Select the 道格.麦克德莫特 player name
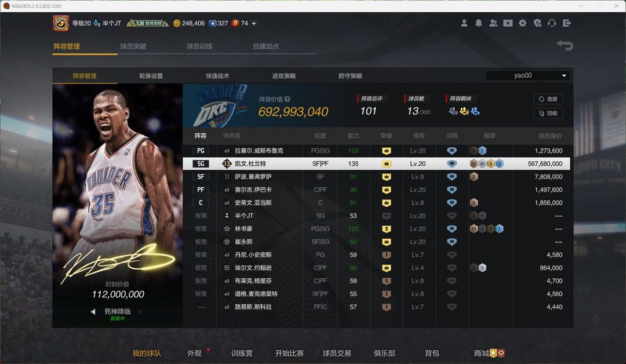626x364 pixels. [x=256, y=294]
